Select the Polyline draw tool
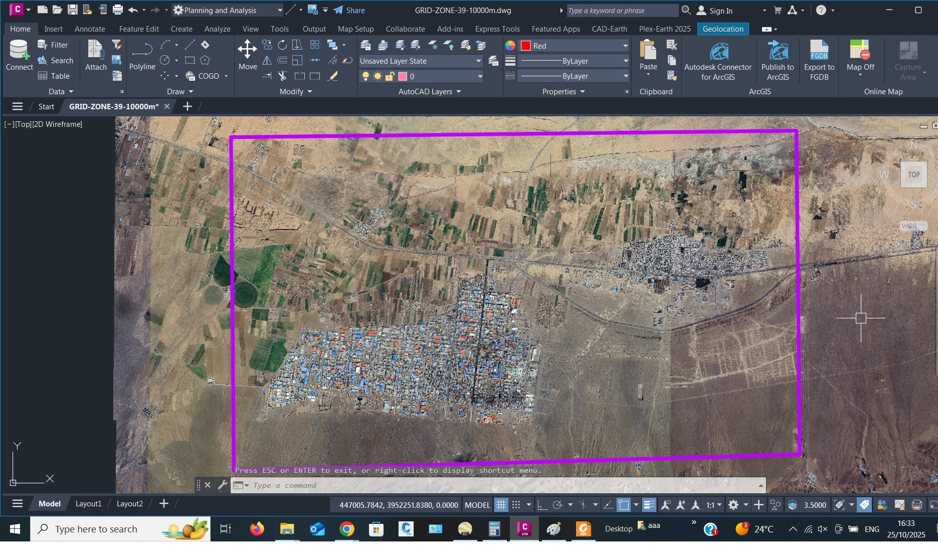 [142, 55]
